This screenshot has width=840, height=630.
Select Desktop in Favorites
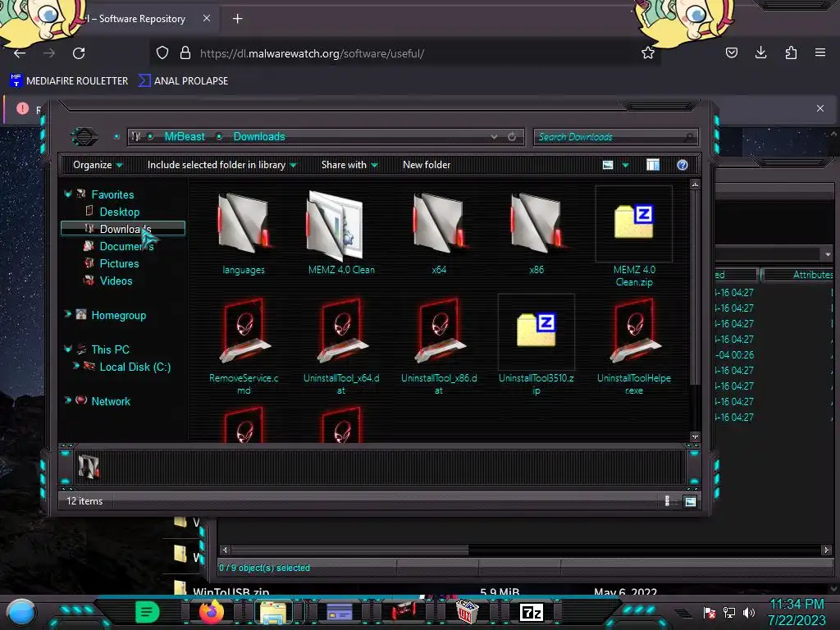pos(120,212)
